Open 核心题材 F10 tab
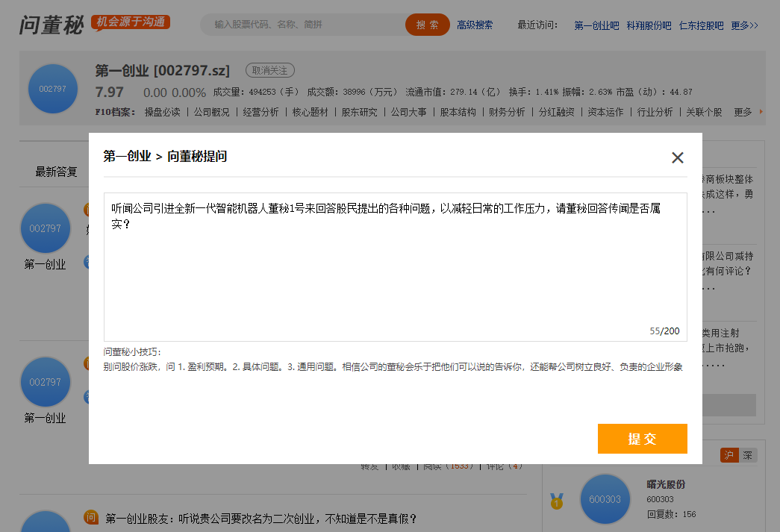 (310, 113)
